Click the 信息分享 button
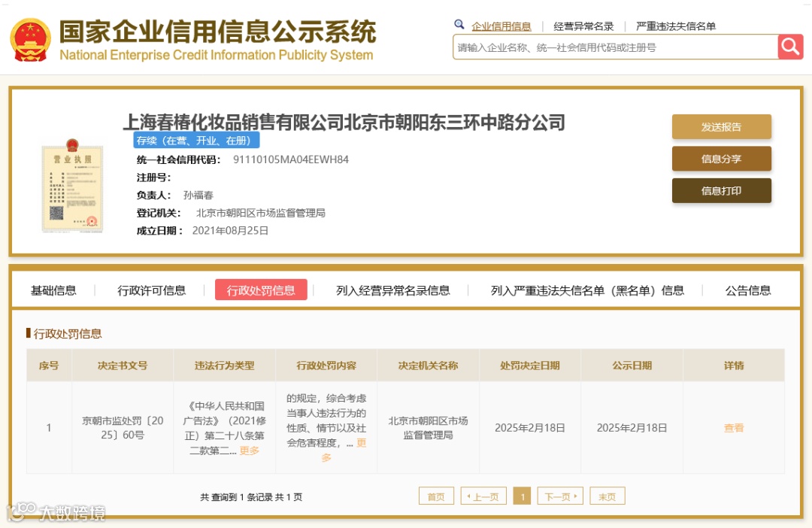812x528 pixels. point(721,159)
